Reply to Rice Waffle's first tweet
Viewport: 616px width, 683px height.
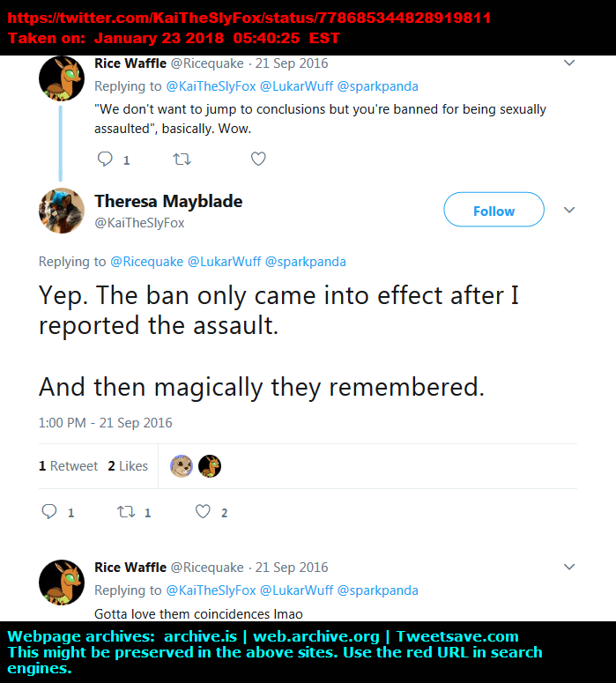[x=106, y=160]
